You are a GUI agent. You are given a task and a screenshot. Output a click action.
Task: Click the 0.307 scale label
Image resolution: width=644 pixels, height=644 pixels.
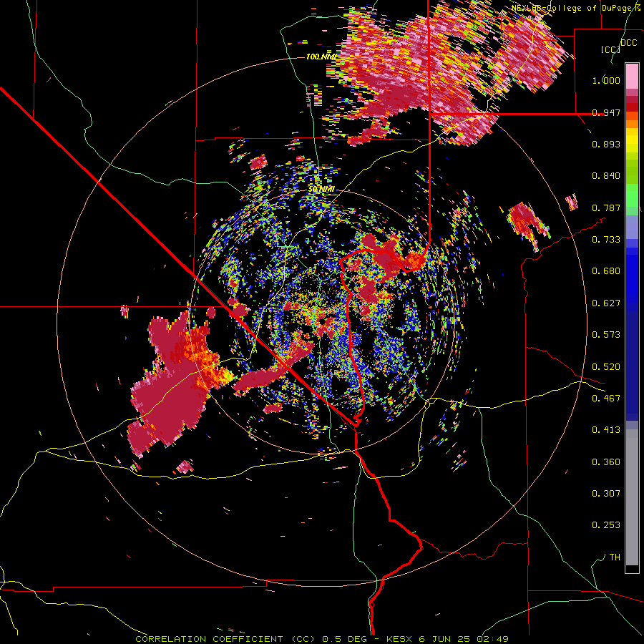pos(606,494)
